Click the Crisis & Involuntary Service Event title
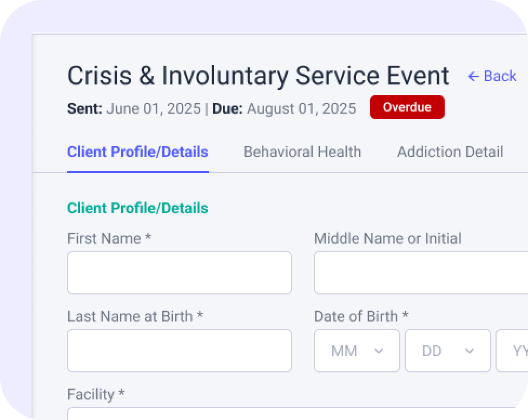This screenshot has height=420, width=528. (x=258, y=76)
